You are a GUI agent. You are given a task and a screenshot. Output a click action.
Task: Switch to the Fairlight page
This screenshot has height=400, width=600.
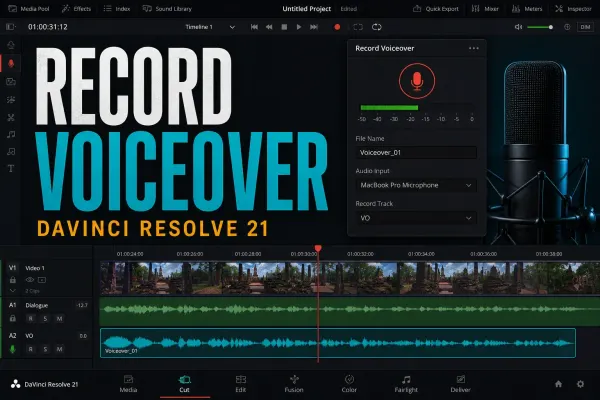[x=406, y=384]
